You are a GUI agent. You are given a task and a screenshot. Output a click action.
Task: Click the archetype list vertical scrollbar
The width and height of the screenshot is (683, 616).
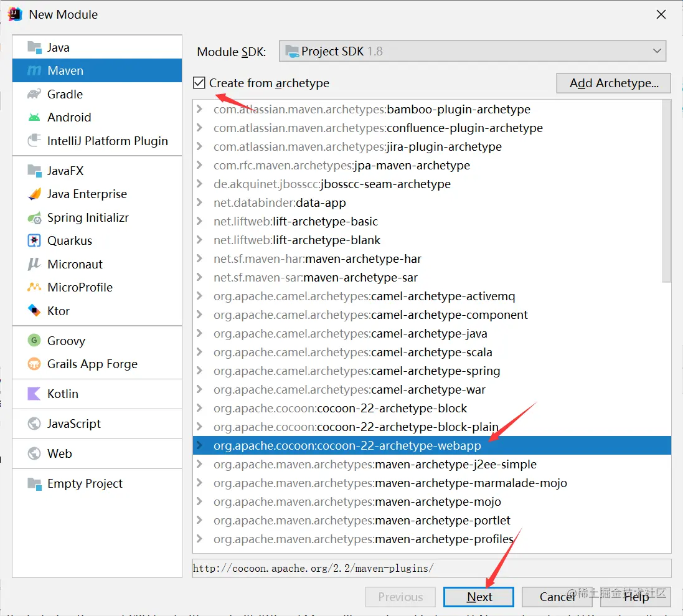tap(666, 191)
